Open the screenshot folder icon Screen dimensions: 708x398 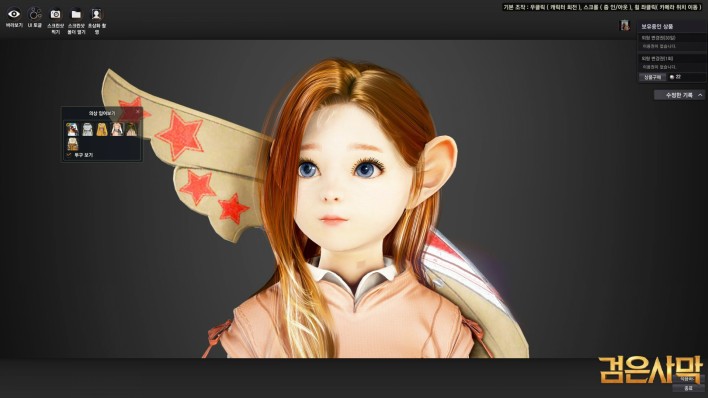[x=76, y=14]
